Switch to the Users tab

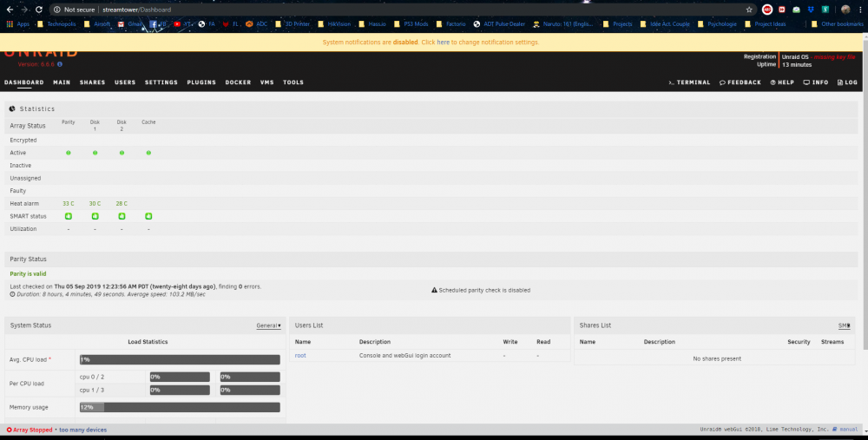125,82
